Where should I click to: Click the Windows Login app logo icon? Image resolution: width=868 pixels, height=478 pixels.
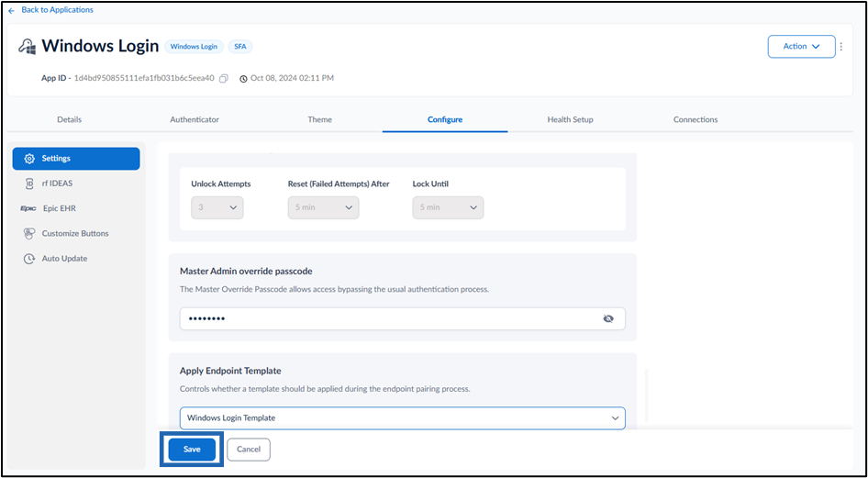(28, 47)
